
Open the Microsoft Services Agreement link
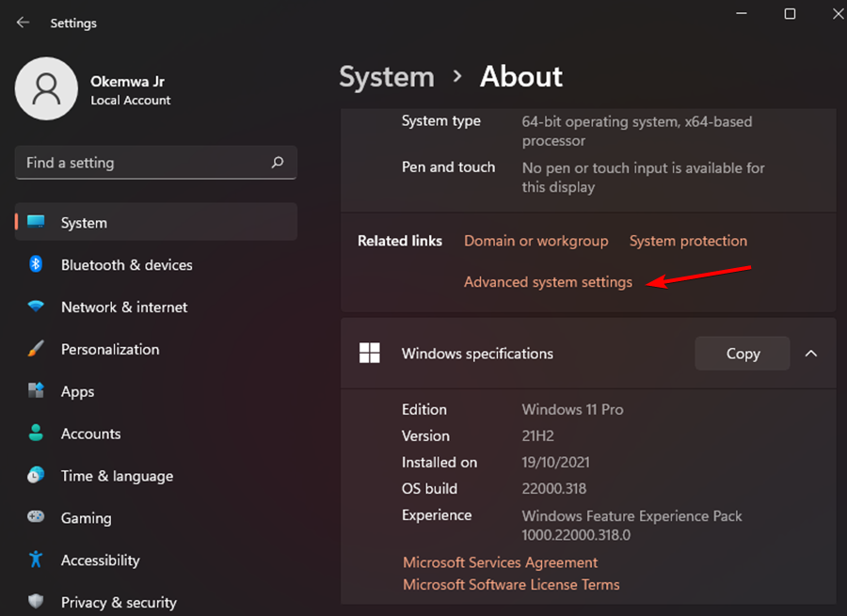tap(500, 562)
